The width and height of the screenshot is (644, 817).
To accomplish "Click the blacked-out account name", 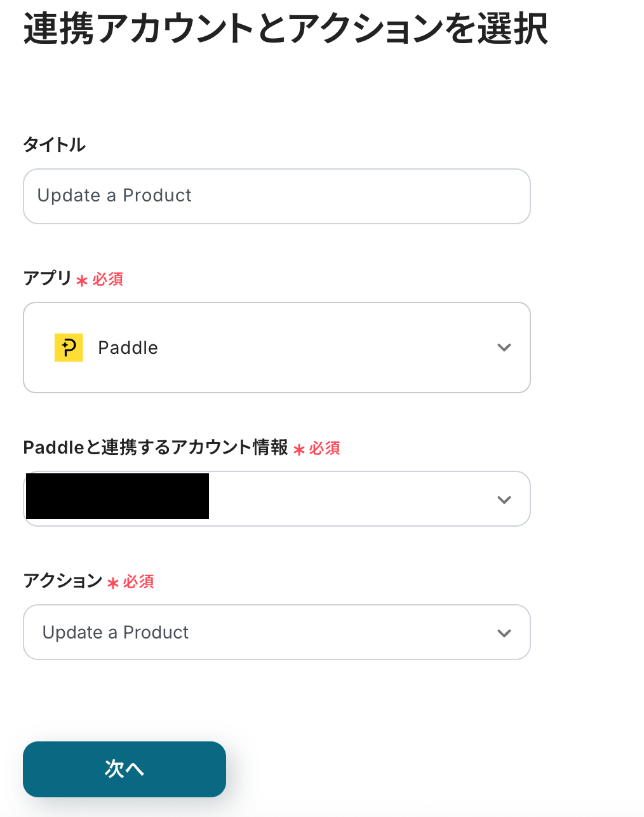I will (117, 496).
